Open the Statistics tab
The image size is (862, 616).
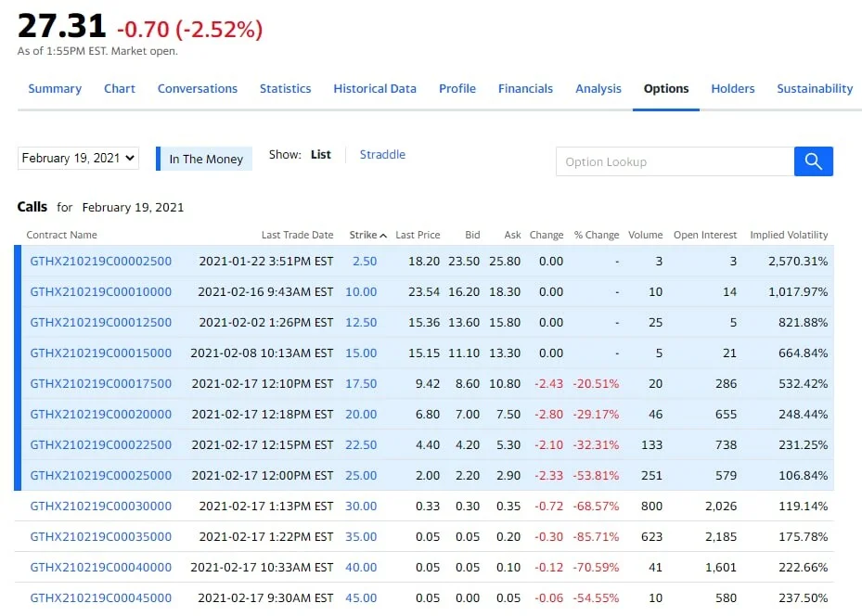pyautogui.click(x=285, y=88)
